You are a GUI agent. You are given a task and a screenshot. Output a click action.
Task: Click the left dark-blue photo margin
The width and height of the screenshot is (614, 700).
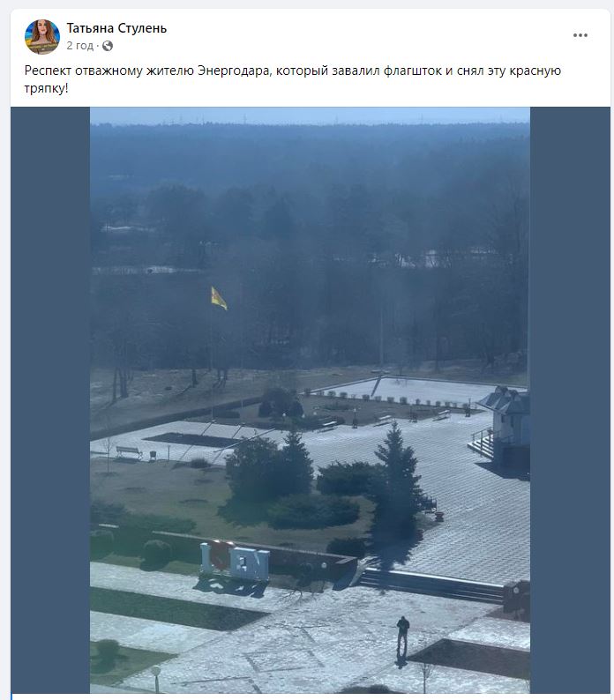pyautogui.click(x=50, y=399)
